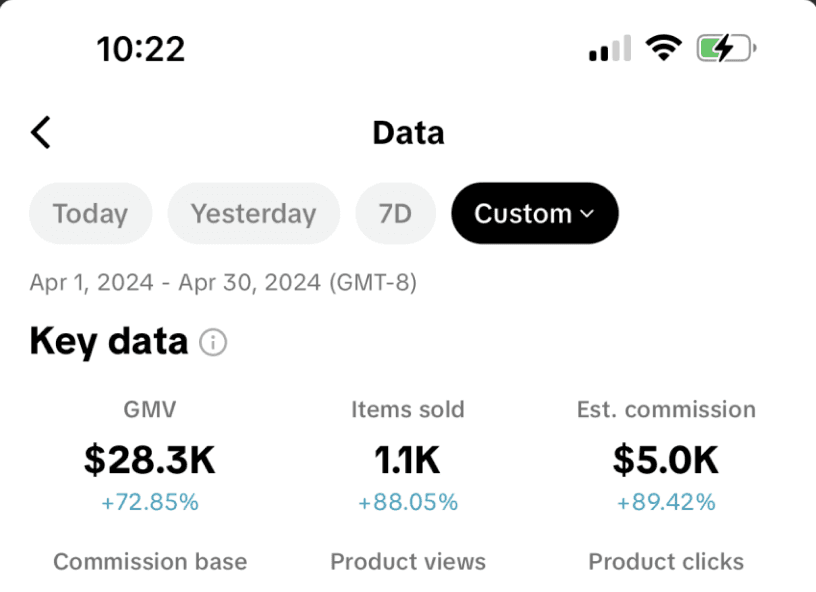
Task: Tap the Data page title
Action: [409, 133]
